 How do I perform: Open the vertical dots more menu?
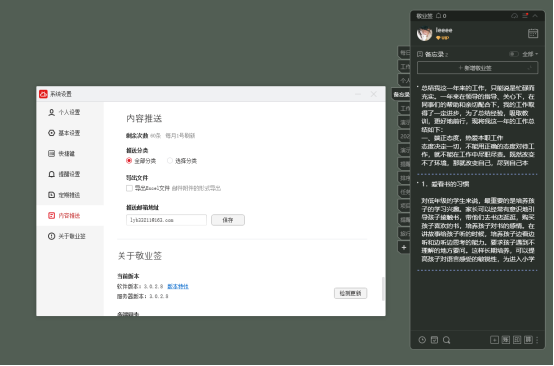(537, 340)
